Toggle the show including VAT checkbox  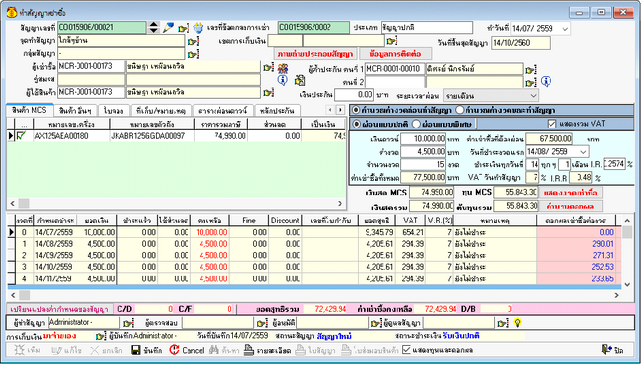click(552, 124)
